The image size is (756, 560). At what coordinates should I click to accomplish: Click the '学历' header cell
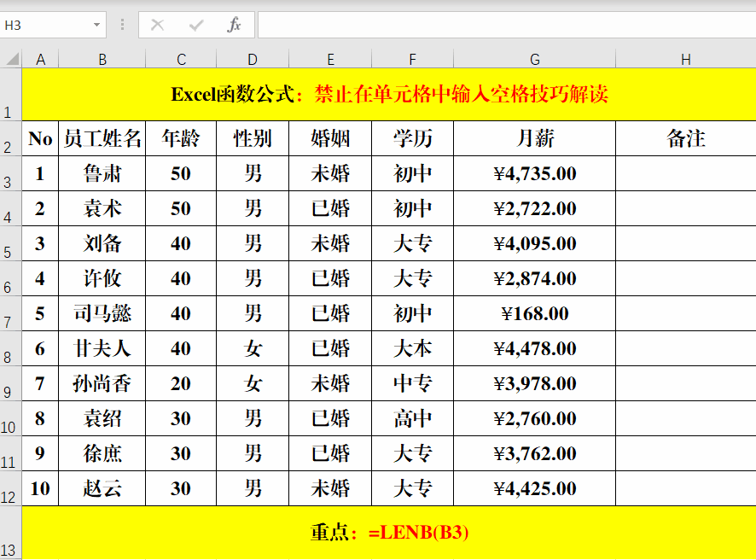412,138
